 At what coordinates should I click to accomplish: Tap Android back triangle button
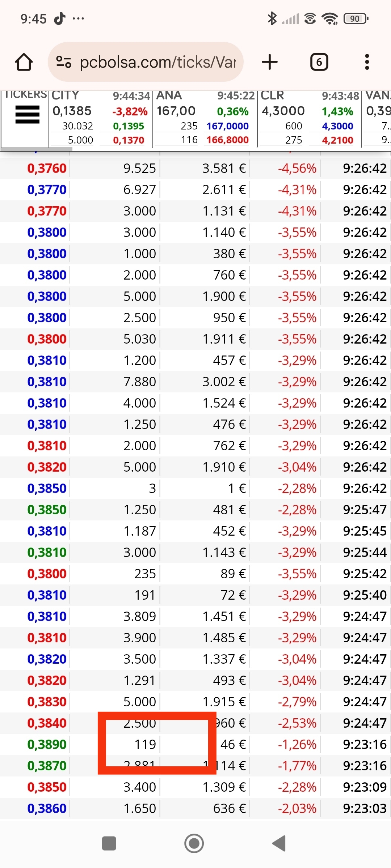(279, 843)
